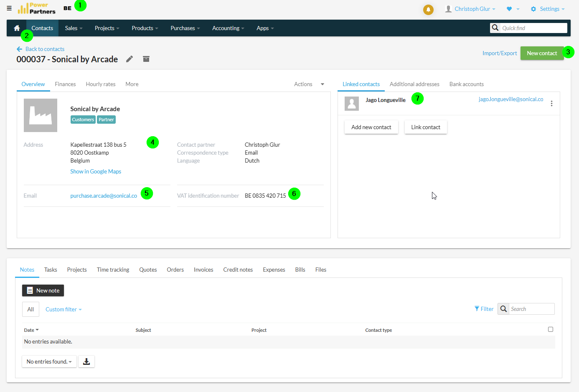Open the lower Projects tab
The width and height of the screenshot is (579, 392).
[77, 270]
